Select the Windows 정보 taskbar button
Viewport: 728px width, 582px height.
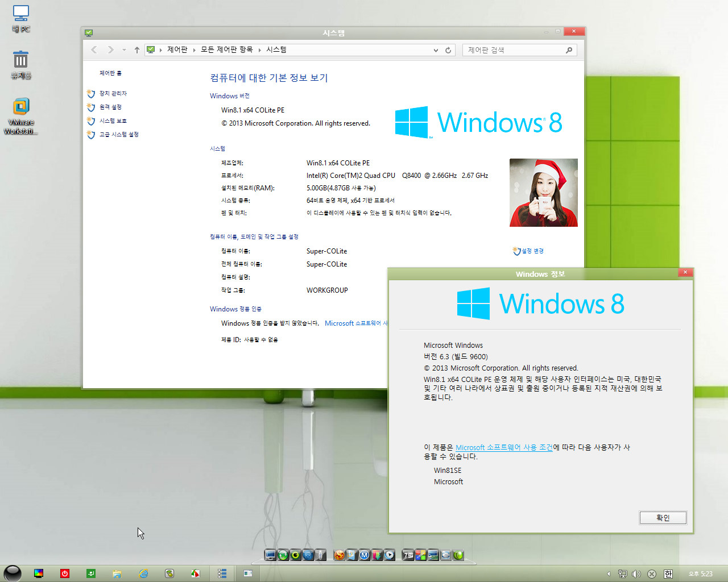click(248, 573)
